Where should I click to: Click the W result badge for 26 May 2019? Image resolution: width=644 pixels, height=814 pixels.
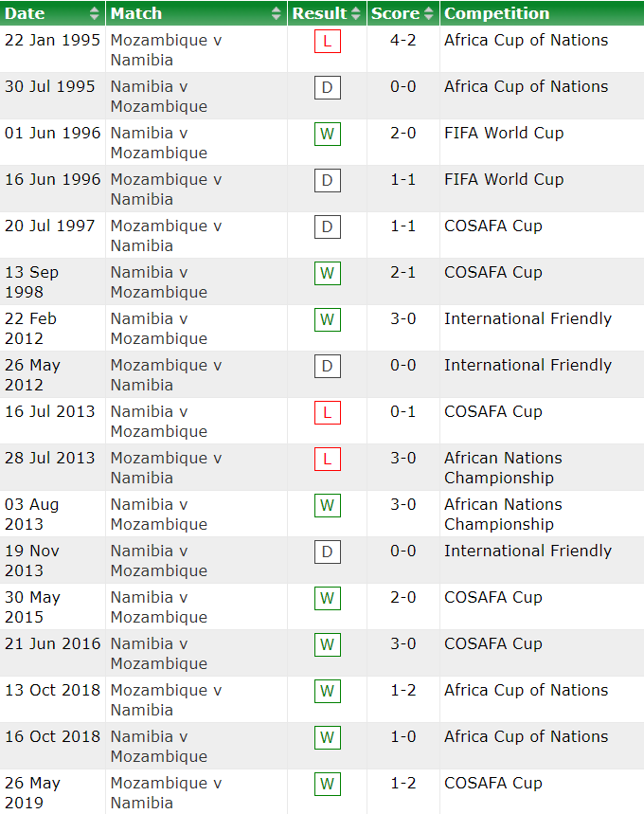(327, 785)
